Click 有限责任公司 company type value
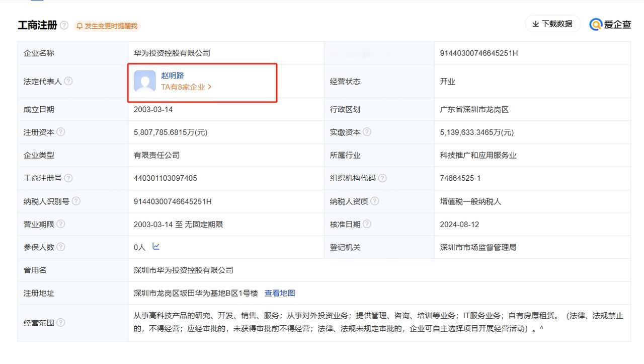Viewport: 644px width, 364px height. [x=156, y=155]
